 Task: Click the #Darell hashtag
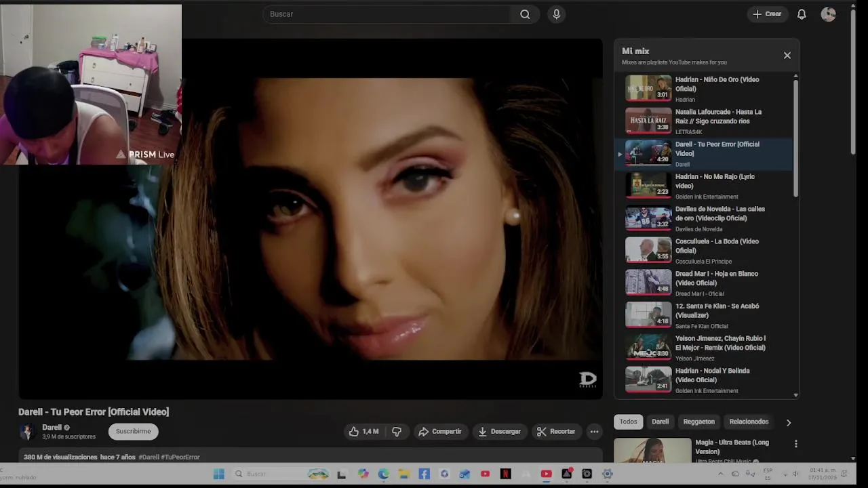coord(149,457)
